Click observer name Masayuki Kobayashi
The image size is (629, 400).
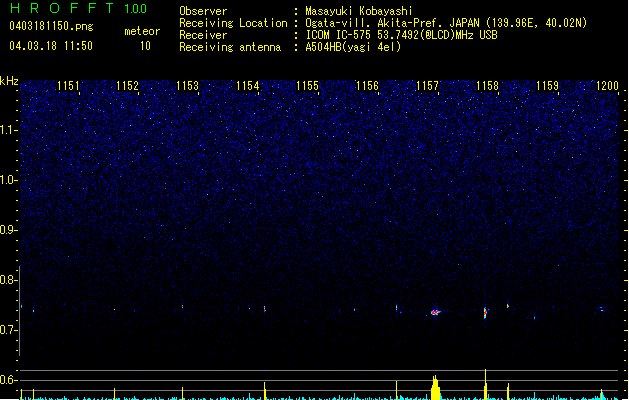(359, 11)
